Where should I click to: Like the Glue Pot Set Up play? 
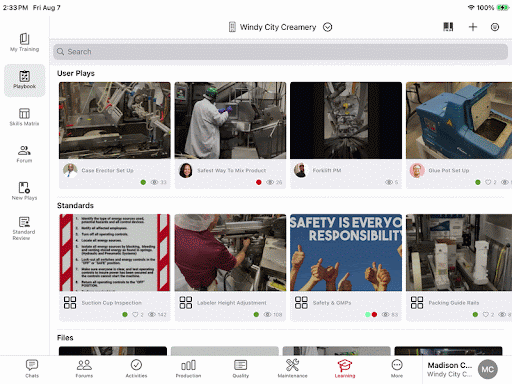488,182
